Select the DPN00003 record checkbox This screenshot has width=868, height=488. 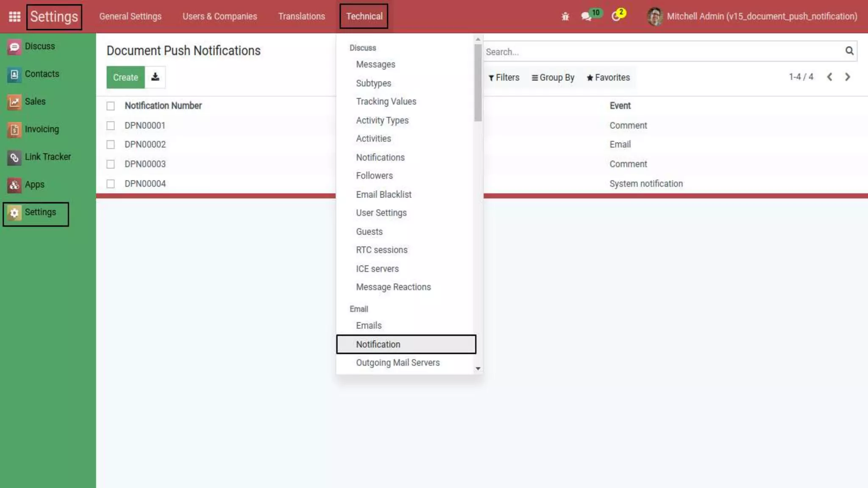tap(111, 164)
